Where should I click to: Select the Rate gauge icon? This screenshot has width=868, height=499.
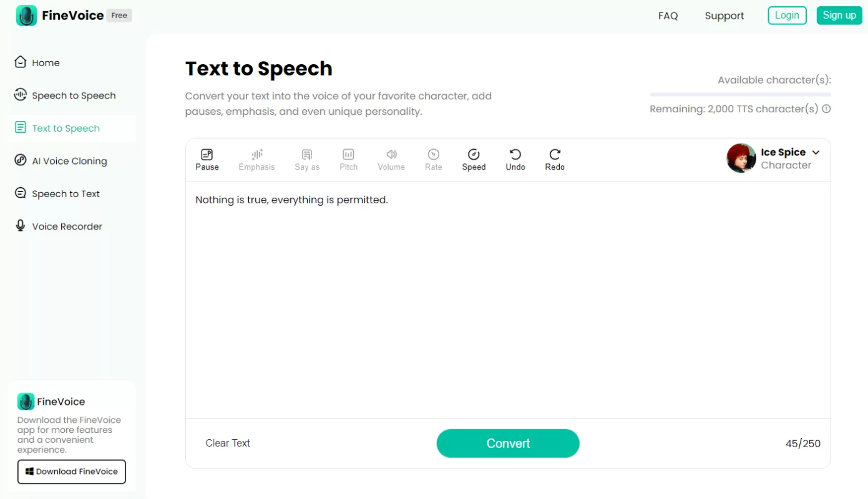click(x=433, y=154)
